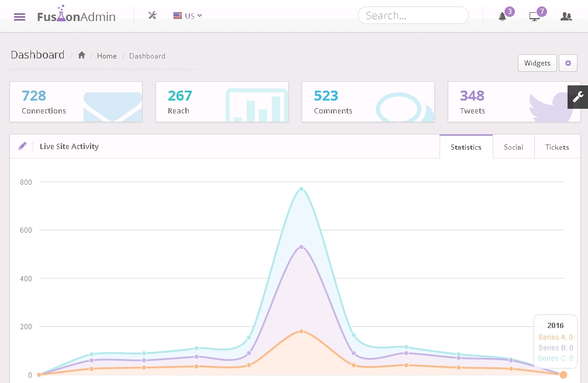Open the wrench theme settings panel
588x383 pixels.
point(577,97)
